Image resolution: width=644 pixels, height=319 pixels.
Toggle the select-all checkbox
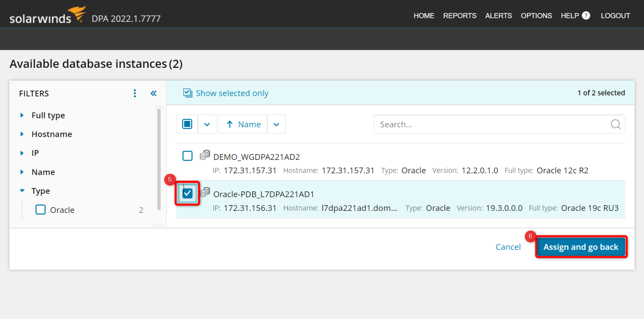point(187,124)
